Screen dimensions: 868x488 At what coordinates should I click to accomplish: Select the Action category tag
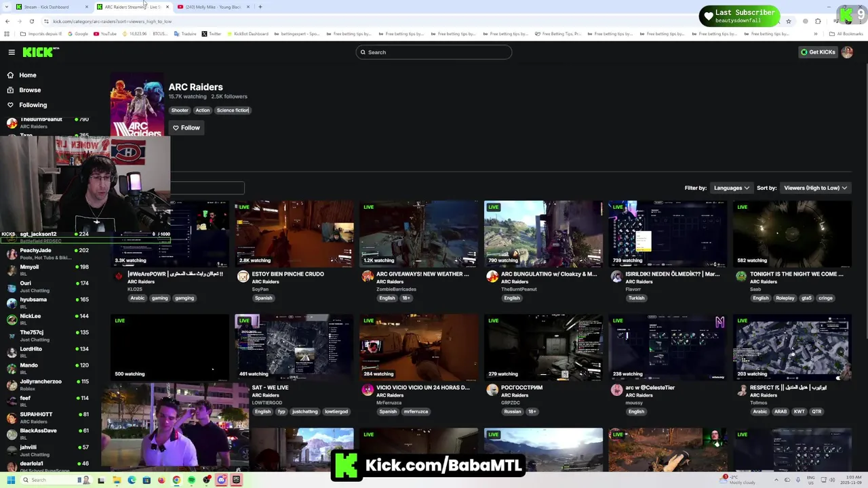pos(203,110)
